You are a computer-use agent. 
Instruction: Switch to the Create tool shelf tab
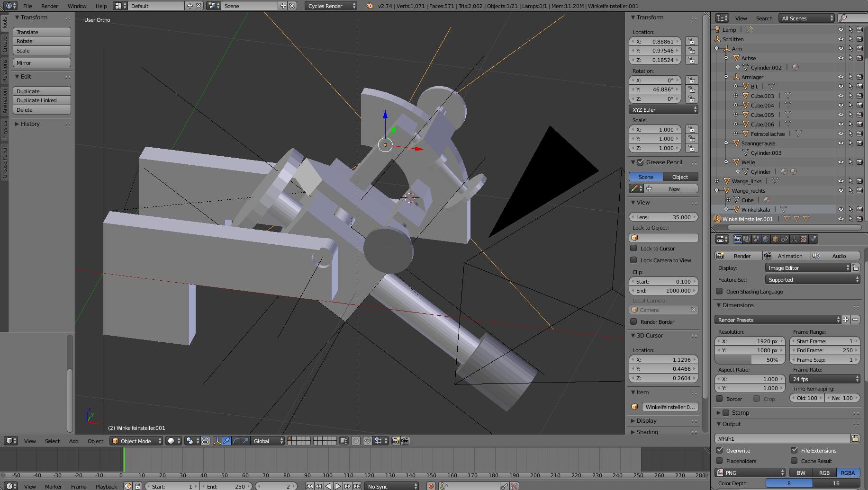5,44
